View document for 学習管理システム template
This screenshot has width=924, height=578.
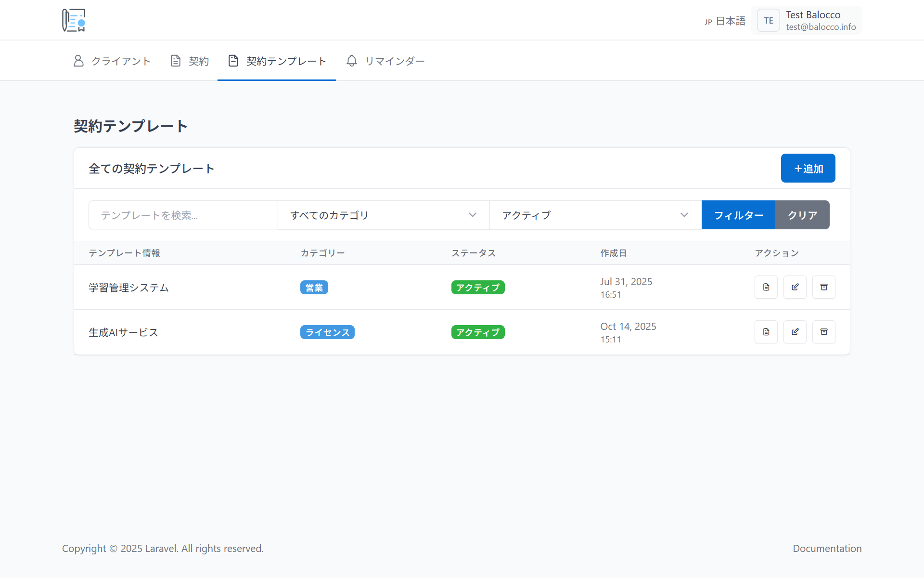(766, 287)
